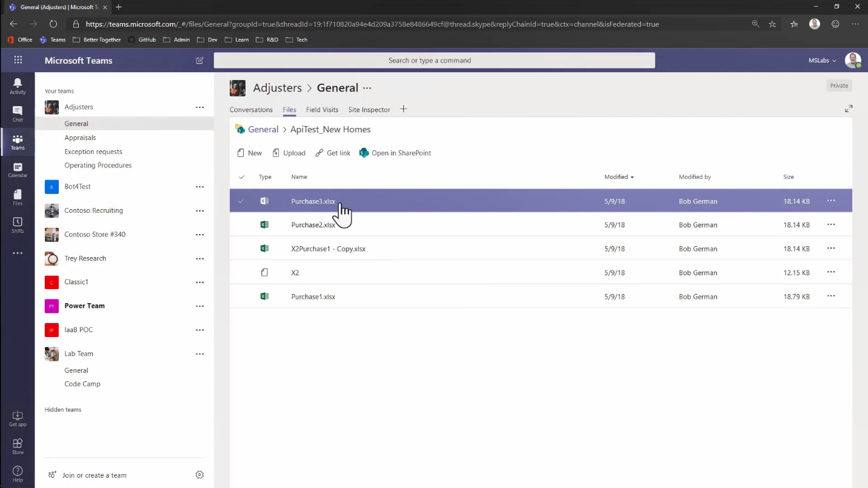Screen dimensions: 868x488
Task: Expand the Hidden teams section
Action: coord(62,410)
